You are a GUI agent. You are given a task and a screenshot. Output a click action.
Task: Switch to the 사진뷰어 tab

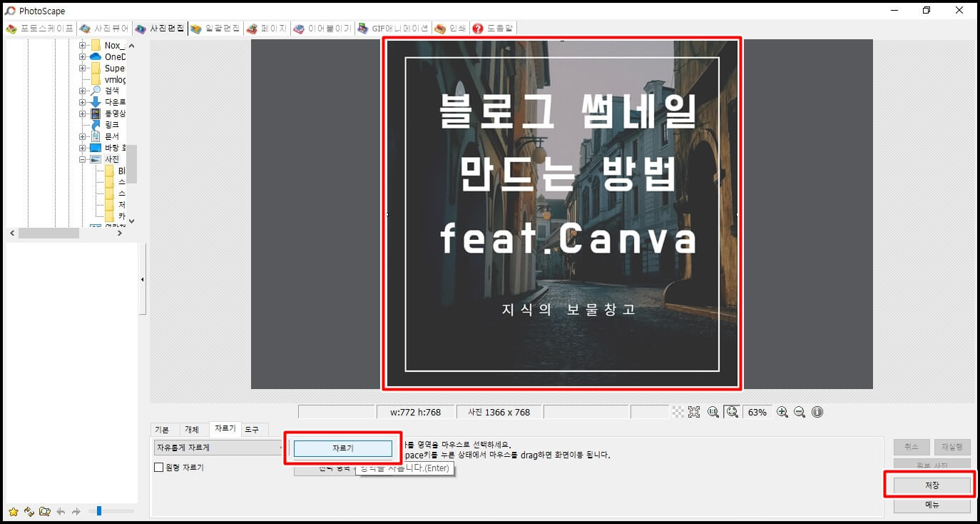[x=104, y=29]
